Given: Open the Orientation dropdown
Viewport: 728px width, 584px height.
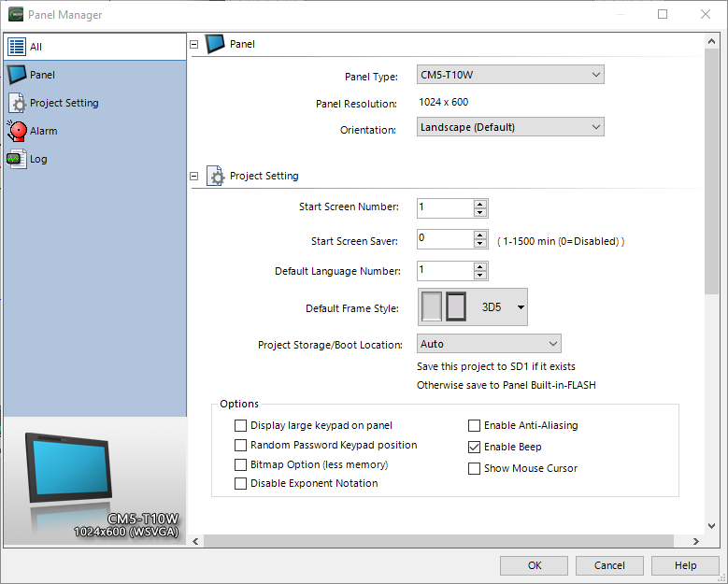Looking at the screenshot, I should tap(510, 127).
